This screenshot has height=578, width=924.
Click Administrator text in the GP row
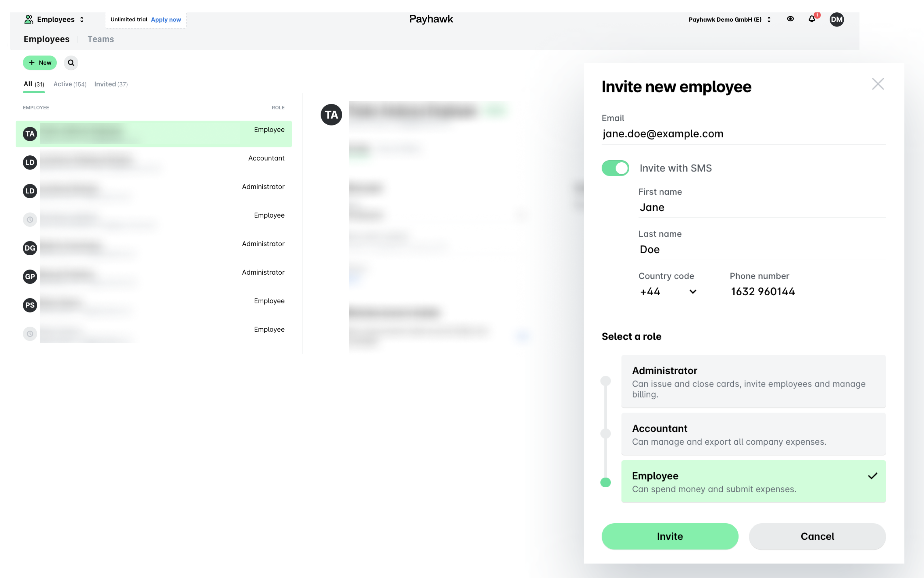pyautogui.click(x=263, y=273)
